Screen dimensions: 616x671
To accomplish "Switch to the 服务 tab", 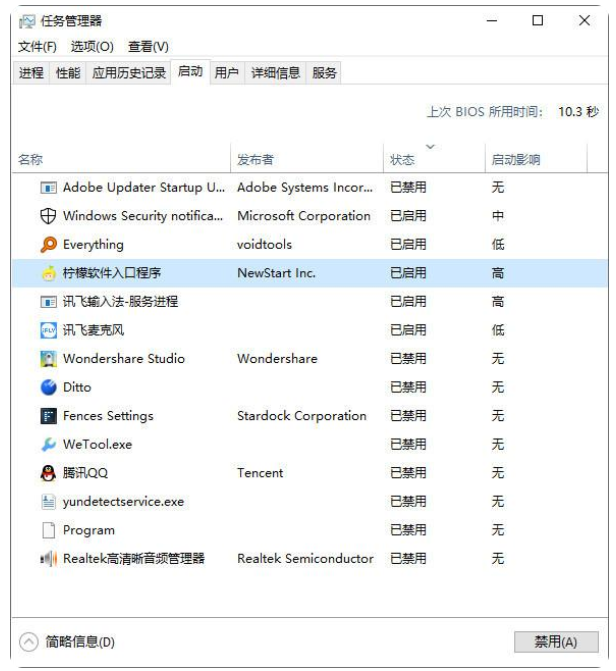I will [x=324, y=73].
